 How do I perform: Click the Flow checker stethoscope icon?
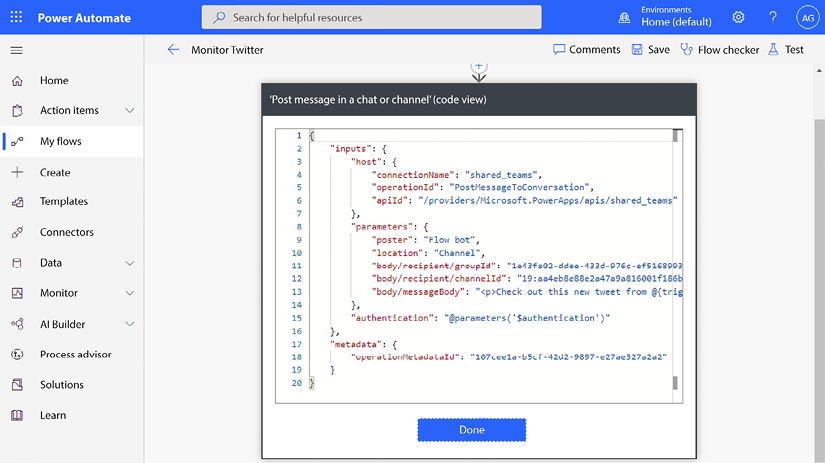point(686,49)
